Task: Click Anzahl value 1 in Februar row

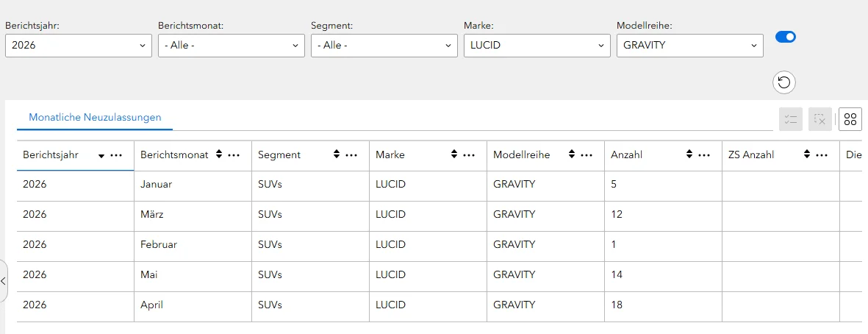Action: pyautogui.click(x=614, y=244)
